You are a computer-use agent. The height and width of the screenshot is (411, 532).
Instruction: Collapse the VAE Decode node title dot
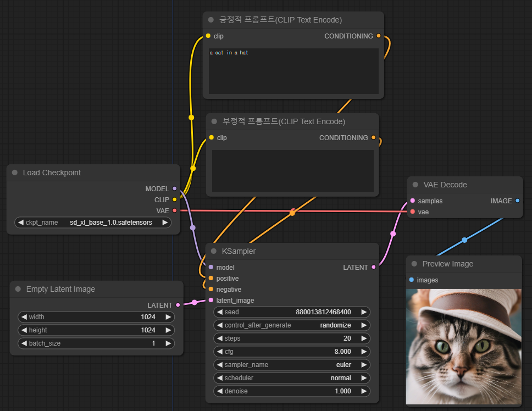point(415,185)
